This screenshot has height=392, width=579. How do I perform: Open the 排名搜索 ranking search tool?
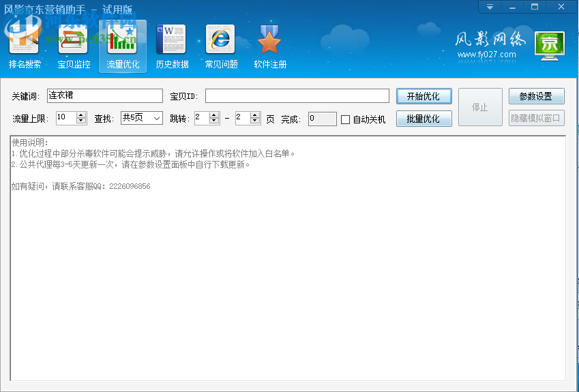25,47
